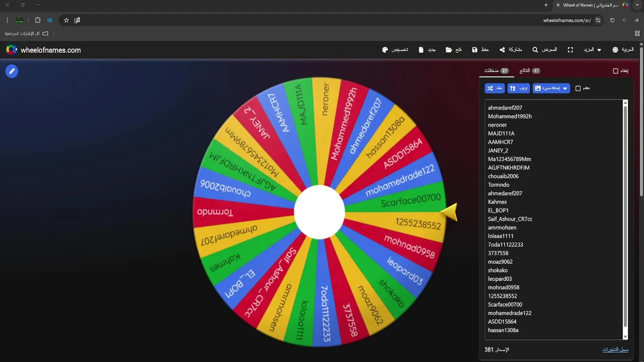
Task: Create a new wheel with page icon
Action: click(427, 50)
